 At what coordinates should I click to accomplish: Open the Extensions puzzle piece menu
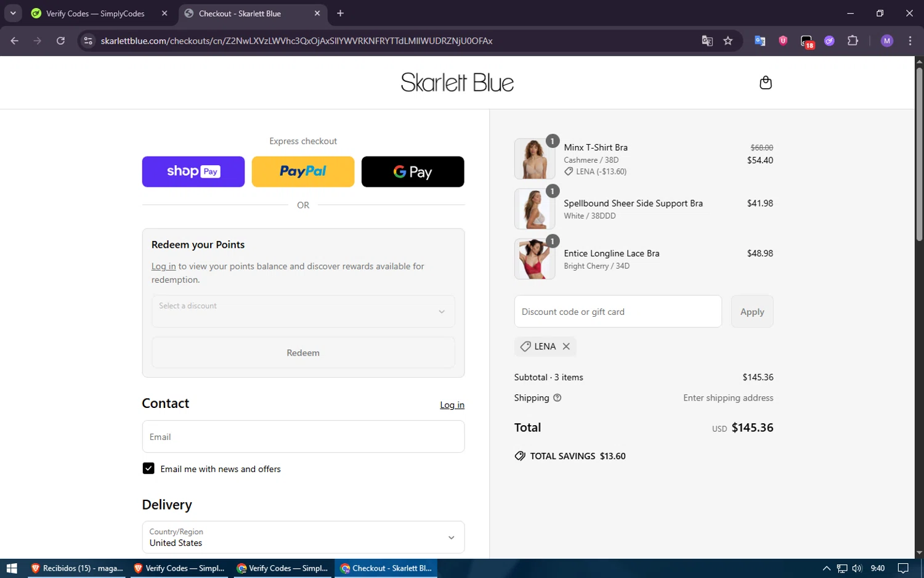click(853, 41)
